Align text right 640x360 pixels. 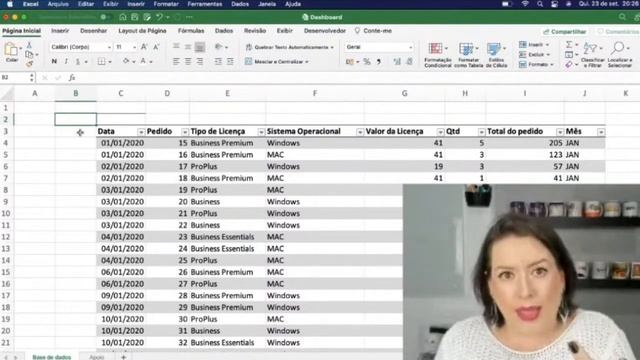(200, 62)
